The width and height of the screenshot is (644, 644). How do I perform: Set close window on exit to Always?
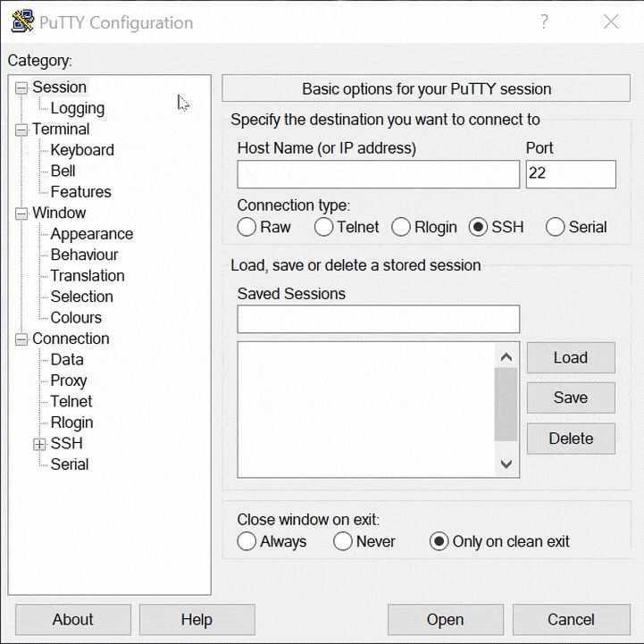point(247,542)
